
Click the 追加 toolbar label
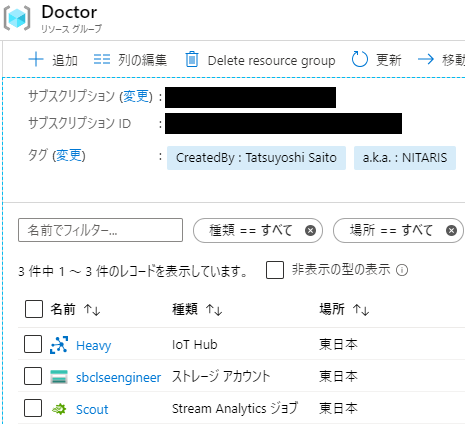pos(65,60)
